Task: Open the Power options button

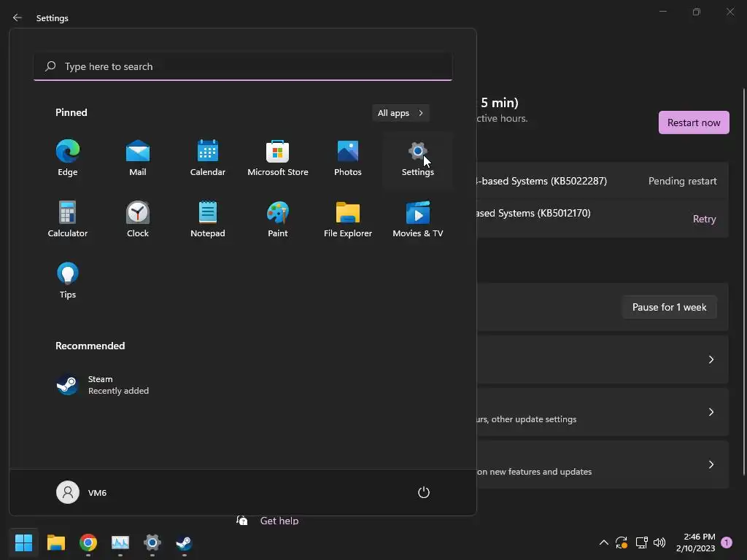Action: [x=424, y=492]
